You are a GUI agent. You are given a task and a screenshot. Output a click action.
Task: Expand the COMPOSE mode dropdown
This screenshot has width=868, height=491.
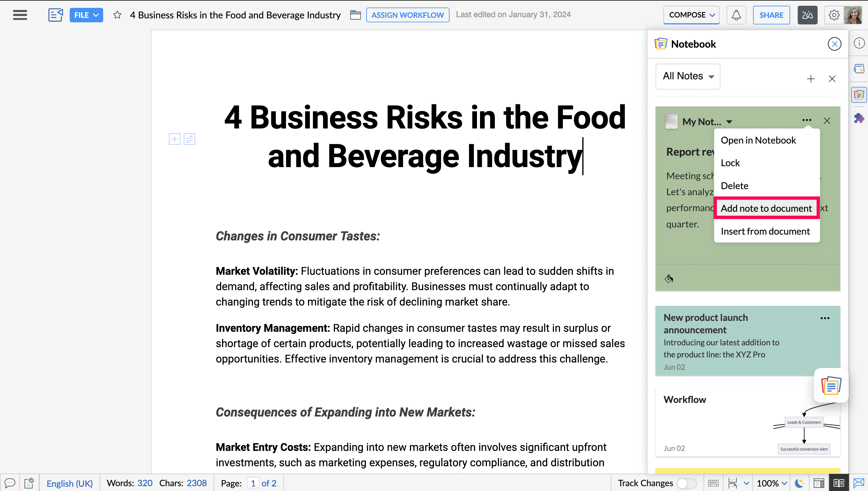691,15
